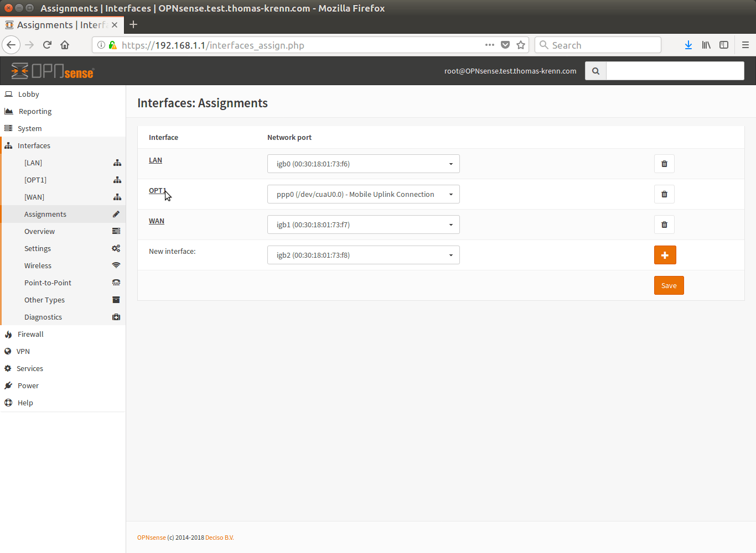Reload the page in Firefox
Image resolution: width=756 pixels, height=553 pixels.
tap(47, 45)
